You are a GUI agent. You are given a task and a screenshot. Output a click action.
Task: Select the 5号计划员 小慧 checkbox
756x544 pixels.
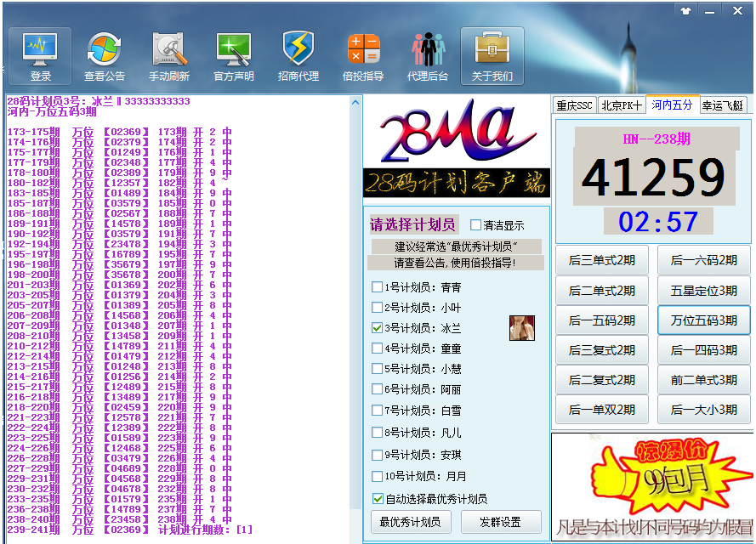tap(378, 369)
